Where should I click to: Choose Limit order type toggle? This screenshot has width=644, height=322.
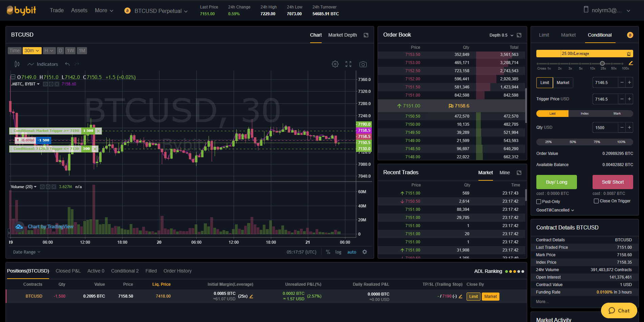pyautogui.click(x=545, y=83)
